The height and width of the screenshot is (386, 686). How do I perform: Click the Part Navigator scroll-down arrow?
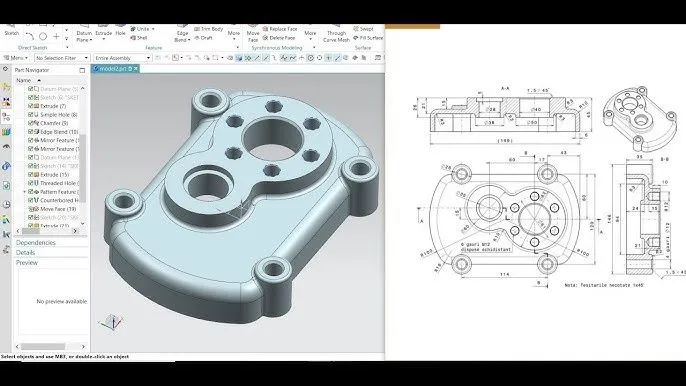click(83, 224)
